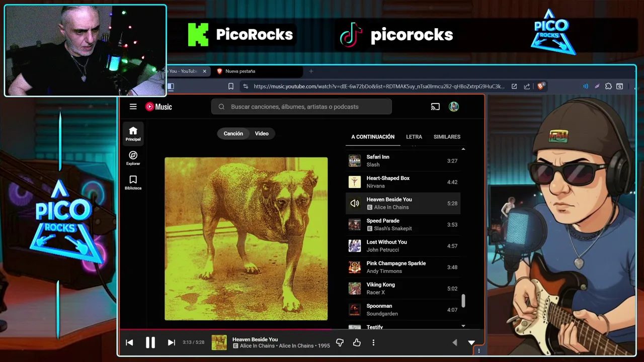Skip to the previous track
The height and width of the screenshot is (362, 644).
click(x=129, y=342)
